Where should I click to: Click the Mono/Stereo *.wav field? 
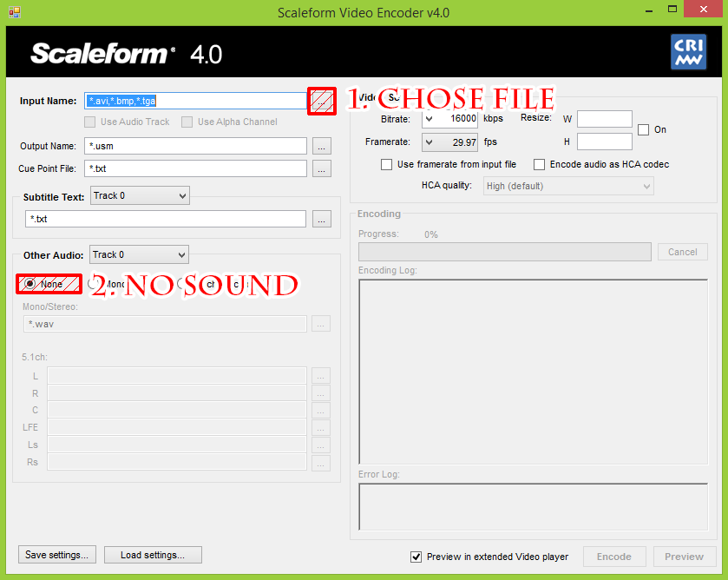pyautogui.click(x=165, y=324)
